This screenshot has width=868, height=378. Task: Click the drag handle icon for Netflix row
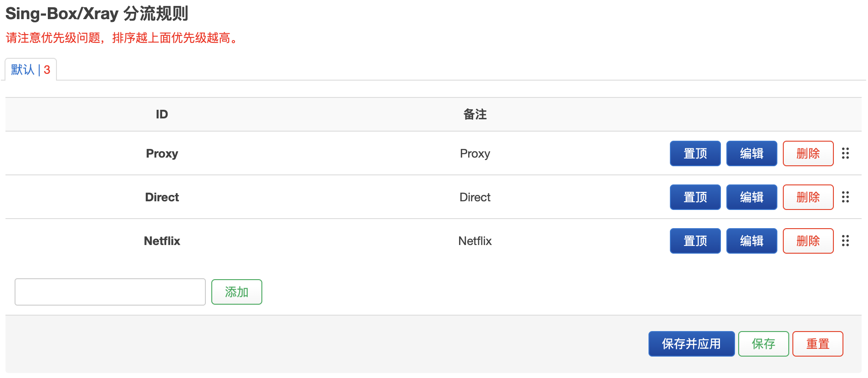click(x=845, y=241)
